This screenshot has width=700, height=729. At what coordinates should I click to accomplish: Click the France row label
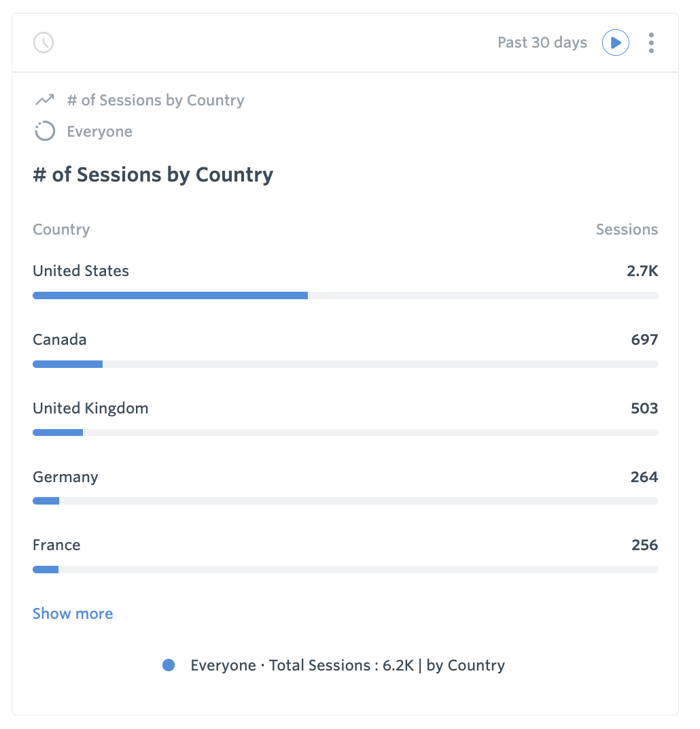[56, 545]
